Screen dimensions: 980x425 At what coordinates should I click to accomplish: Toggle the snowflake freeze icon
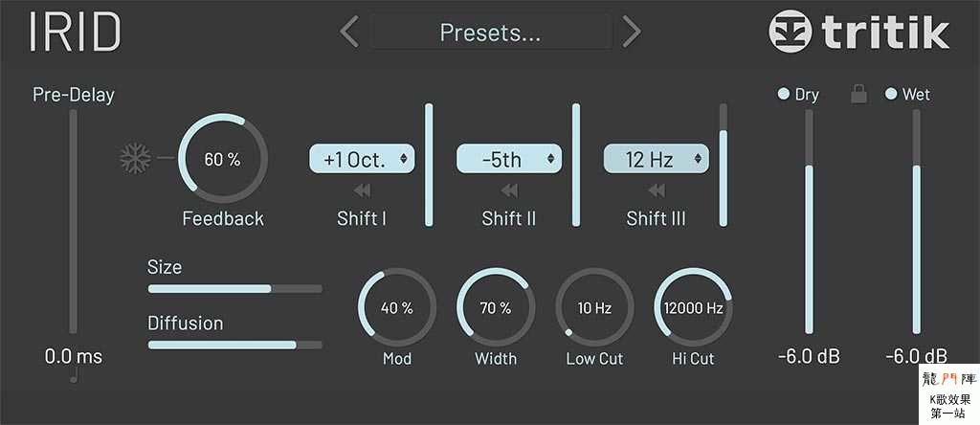(x=135, y=158)
